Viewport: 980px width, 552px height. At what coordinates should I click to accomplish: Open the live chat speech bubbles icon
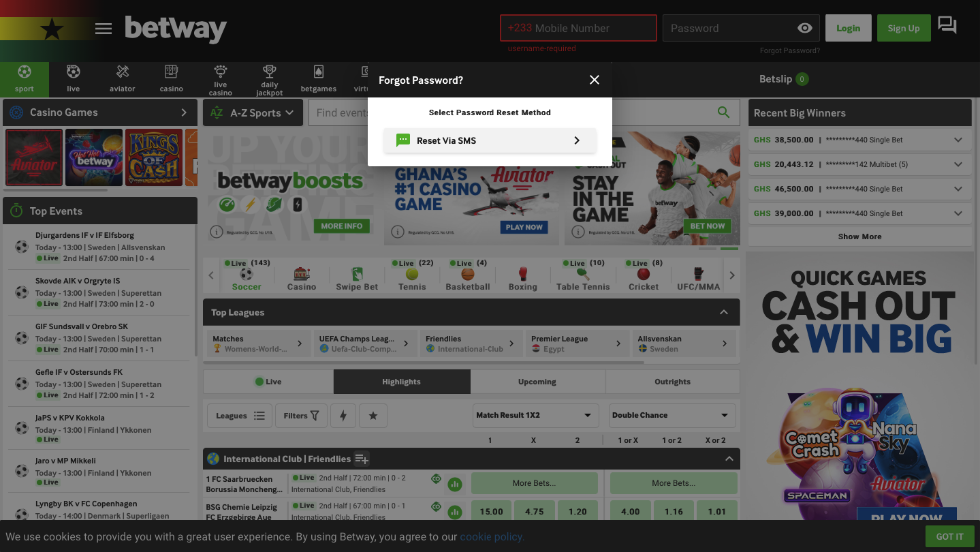[947, 26]
